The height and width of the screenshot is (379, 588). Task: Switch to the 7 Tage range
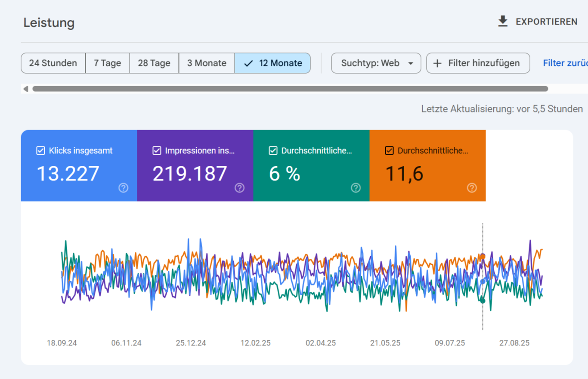tap(107, 63)
